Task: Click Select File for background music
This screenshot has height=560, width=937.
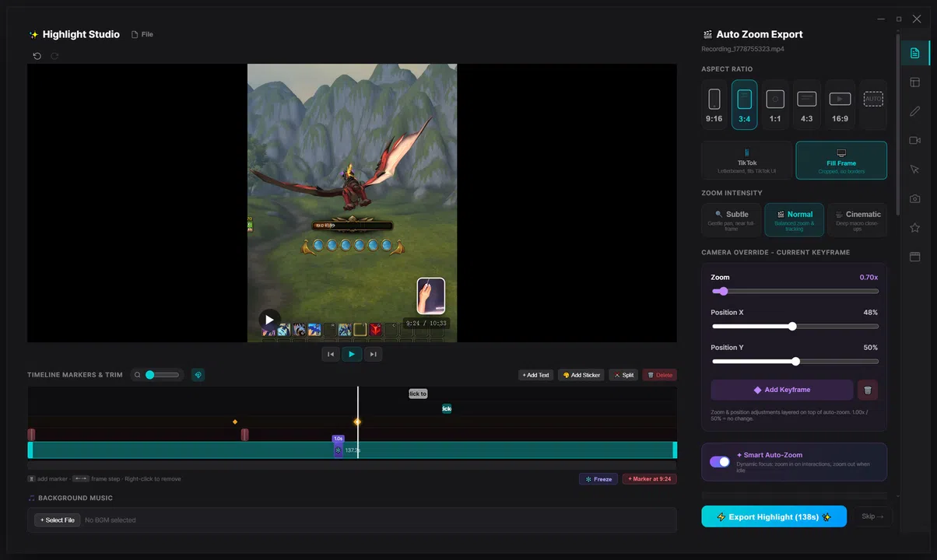Action: click(x=58, y=520)
